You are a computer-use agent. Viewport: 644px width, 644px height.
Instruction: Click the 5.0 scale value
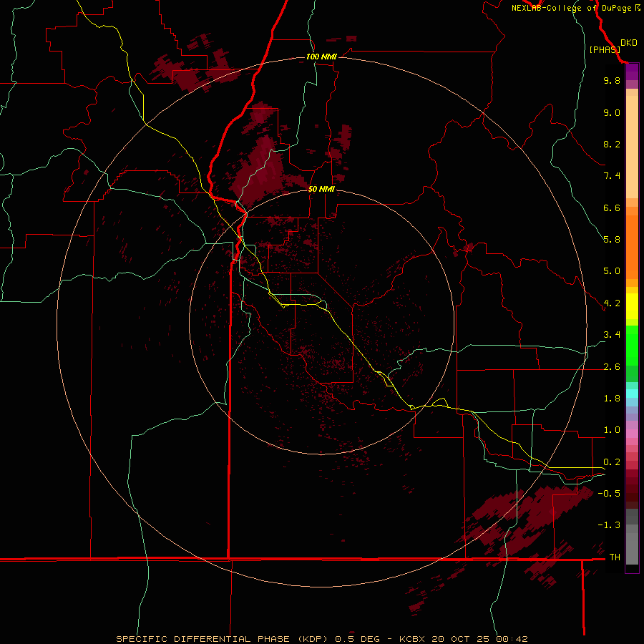pyautogui.click(x=612, y=271)
